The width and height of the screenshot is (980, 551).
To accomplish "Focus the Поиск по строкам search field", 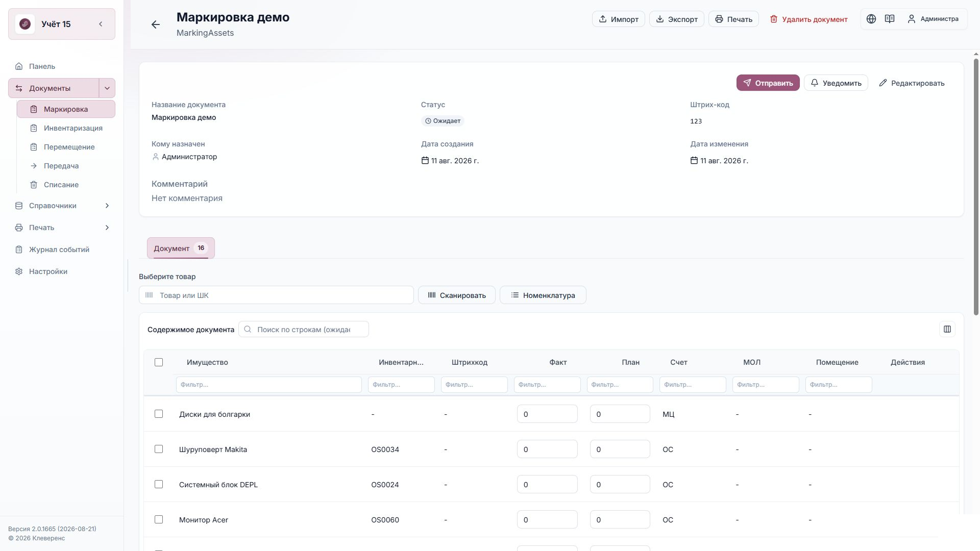I will click(x=304, y=329).
